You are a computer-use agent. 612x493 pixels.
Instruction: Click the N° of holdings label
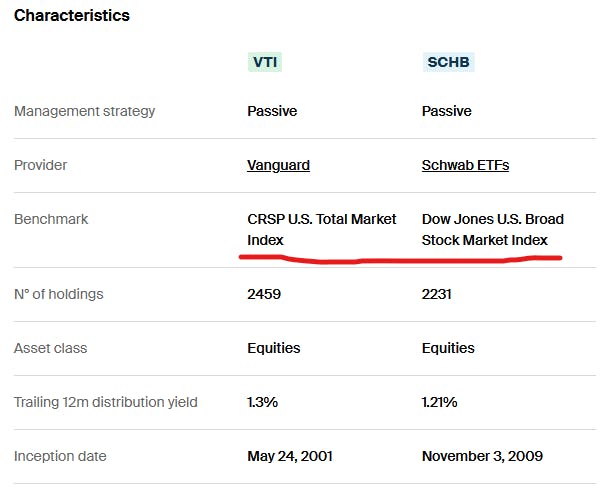(59, 294)
